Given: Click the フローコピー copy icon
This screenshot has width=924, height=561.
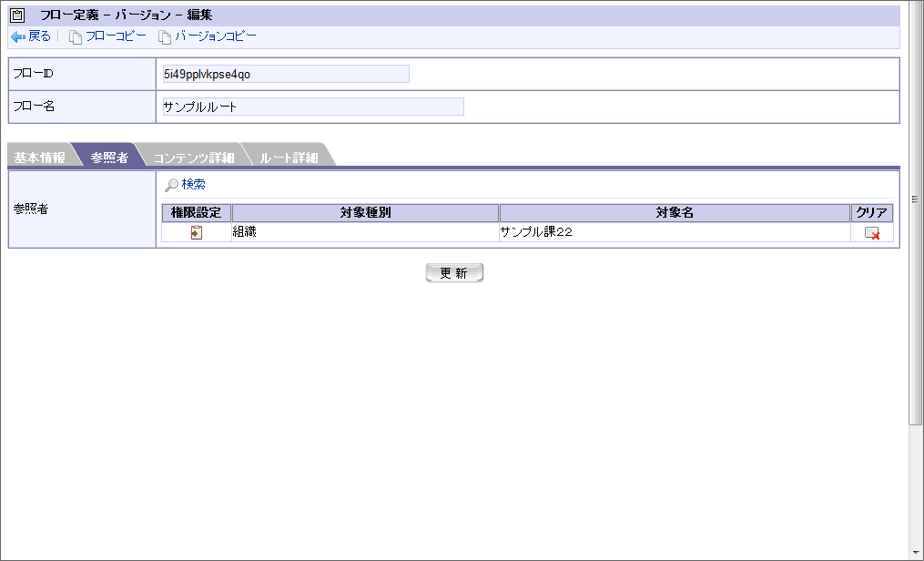Looking at the screenshot, I should pos(76,37).
